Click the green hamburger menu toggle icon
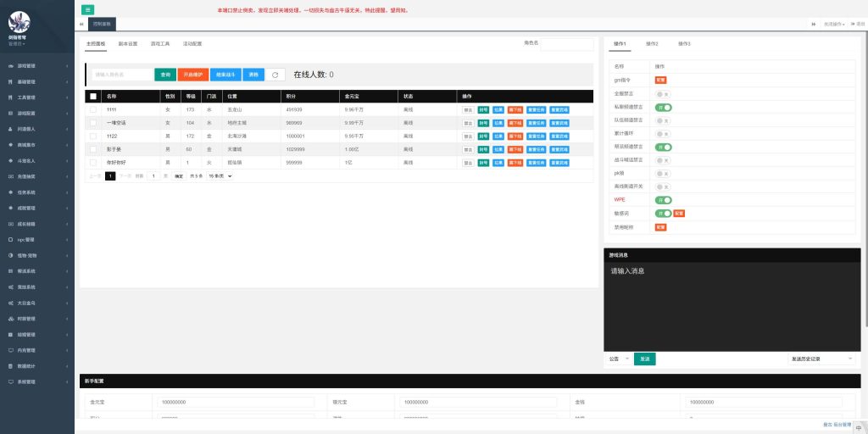This screenshot has width=868, height=434. tap(88, 9)
